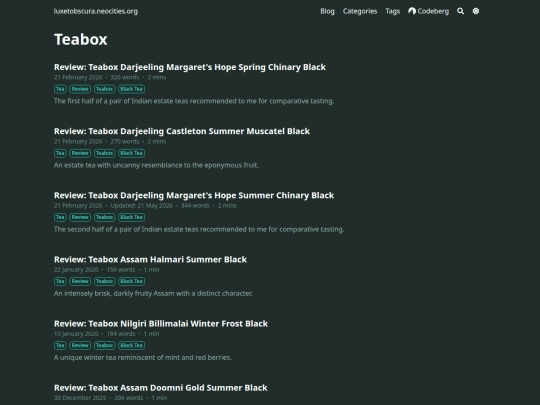Click Review tag under Castleton Muscatel review

[80, 153]
